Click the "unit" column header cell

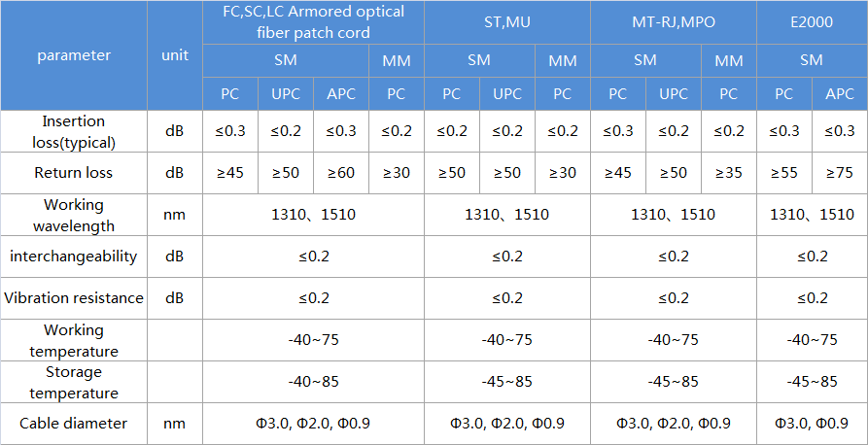coord(174,55)
